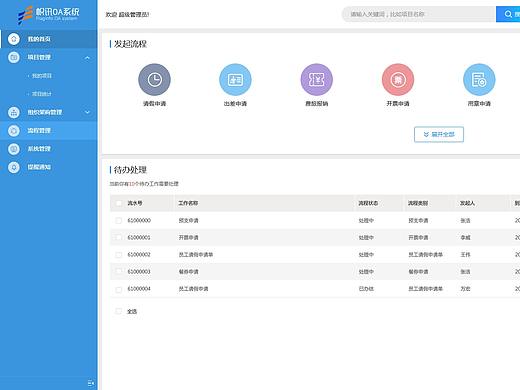Click the blue search magnifier button

(x=508, y=14)
